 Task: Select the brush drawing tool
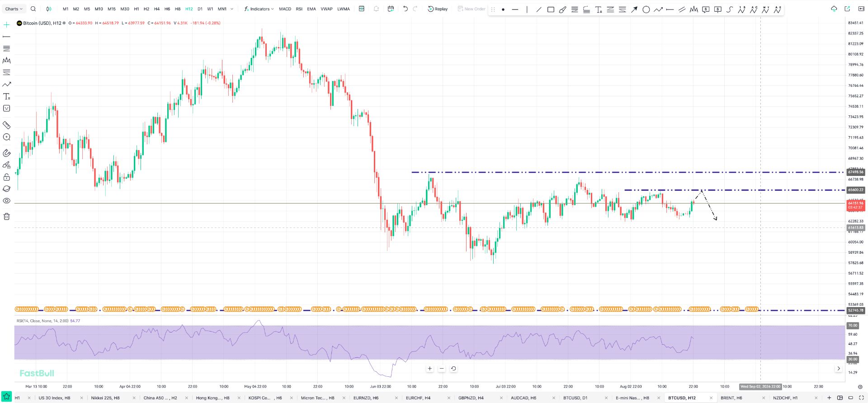(562, 9)
